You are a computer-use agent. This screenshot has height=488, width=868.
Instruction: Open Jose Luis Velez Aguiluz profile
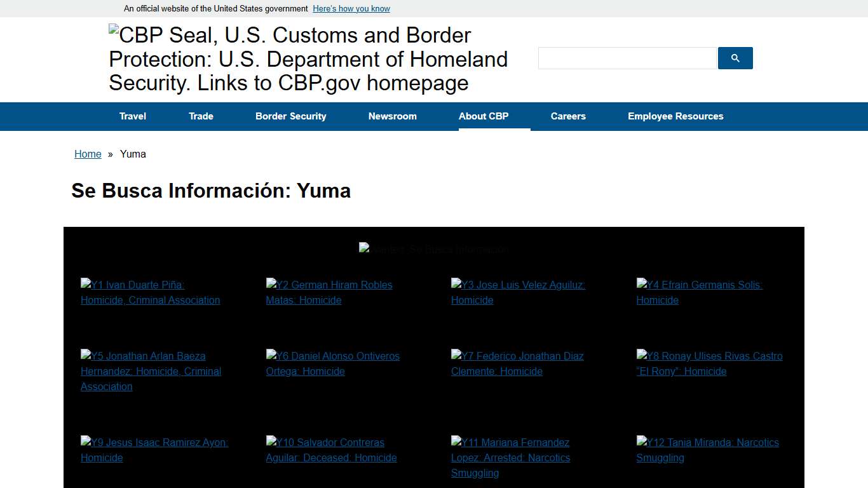click(518, 292)
